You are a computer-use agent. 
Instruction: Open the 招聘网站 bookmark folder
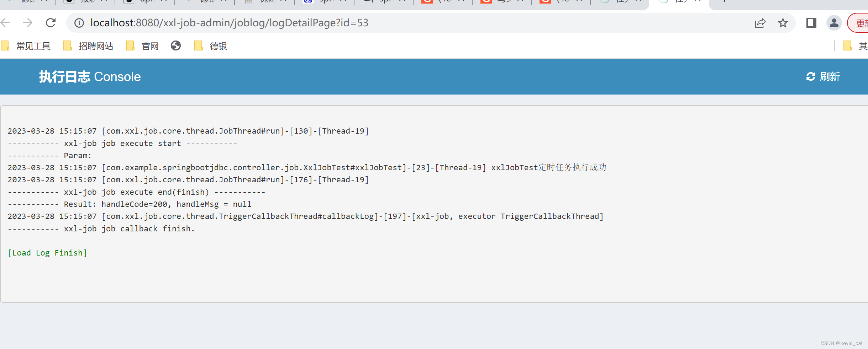click(88, 46)
